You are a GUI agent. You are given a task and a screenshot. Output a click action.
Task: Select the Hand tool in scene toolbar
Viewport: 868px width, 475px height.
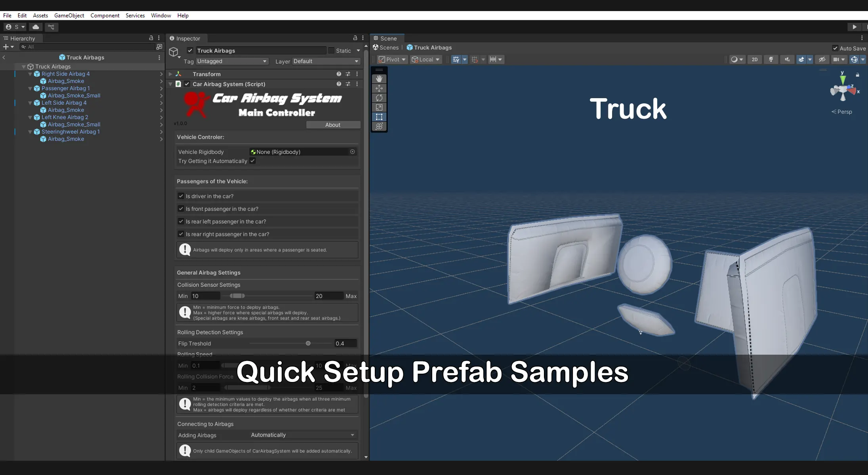pos(379,79)
